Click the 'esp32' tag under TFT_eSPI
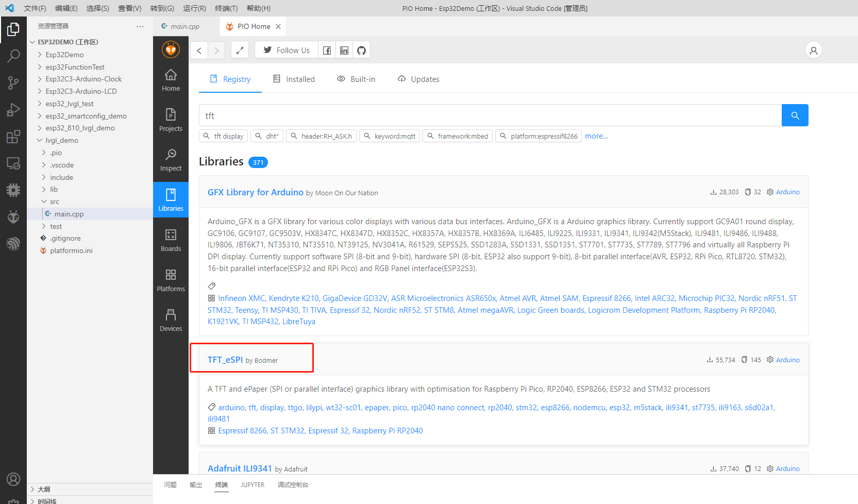 coord(619,407)
